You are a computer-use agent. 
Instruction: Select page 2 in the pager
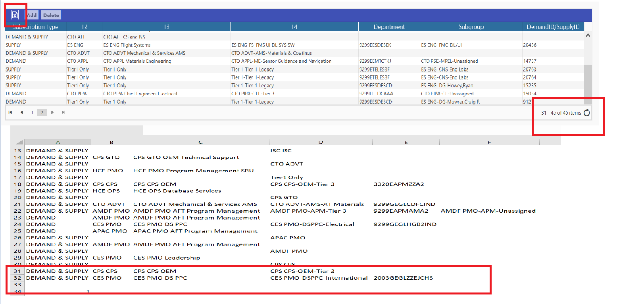[42, 112]
